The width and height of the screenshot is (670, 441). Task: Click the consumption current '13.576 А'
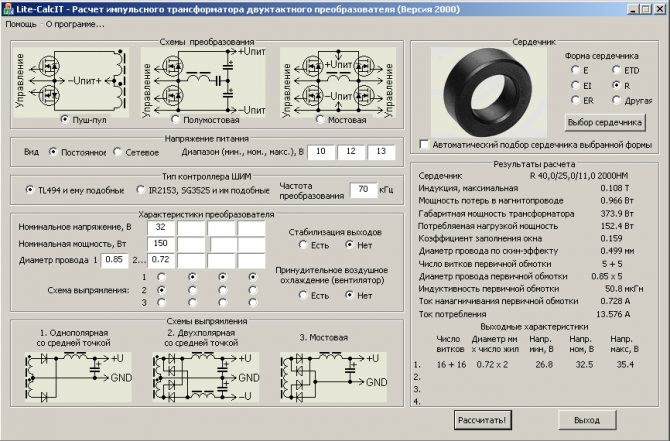[613, 314]
